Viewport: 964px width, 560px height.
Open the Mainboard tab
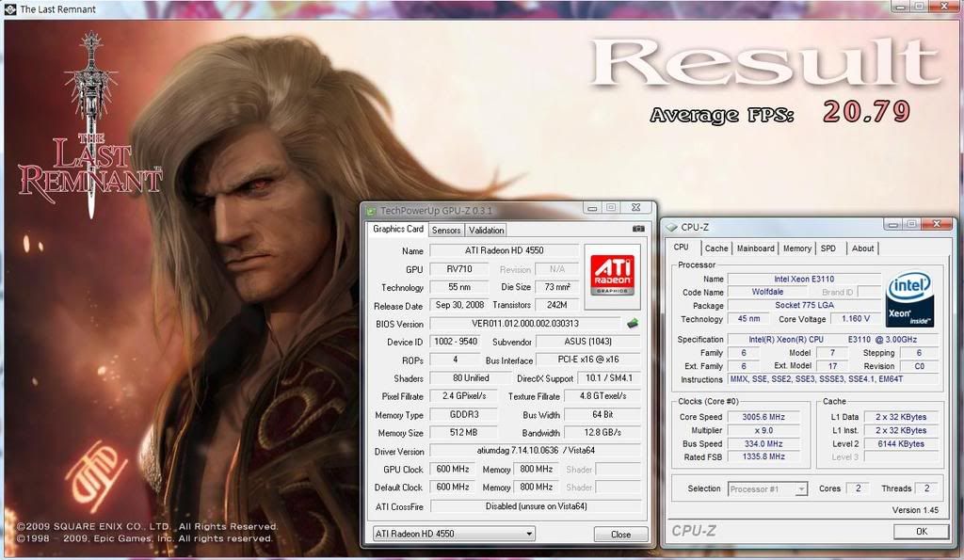click(755, 248)
